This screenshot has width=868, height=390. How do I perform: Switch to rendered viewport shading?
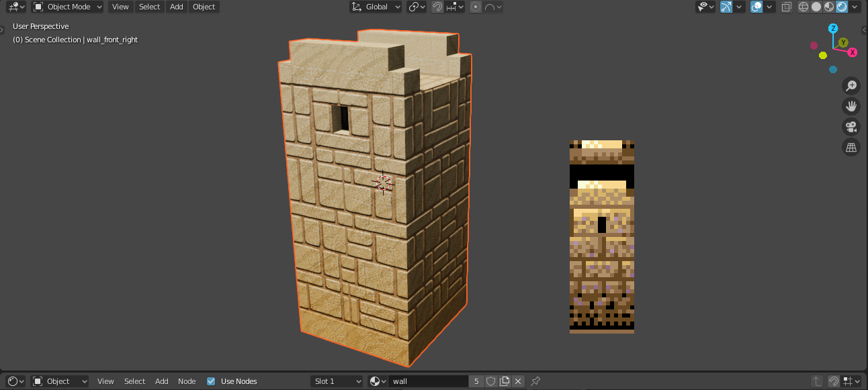(842, 7)
